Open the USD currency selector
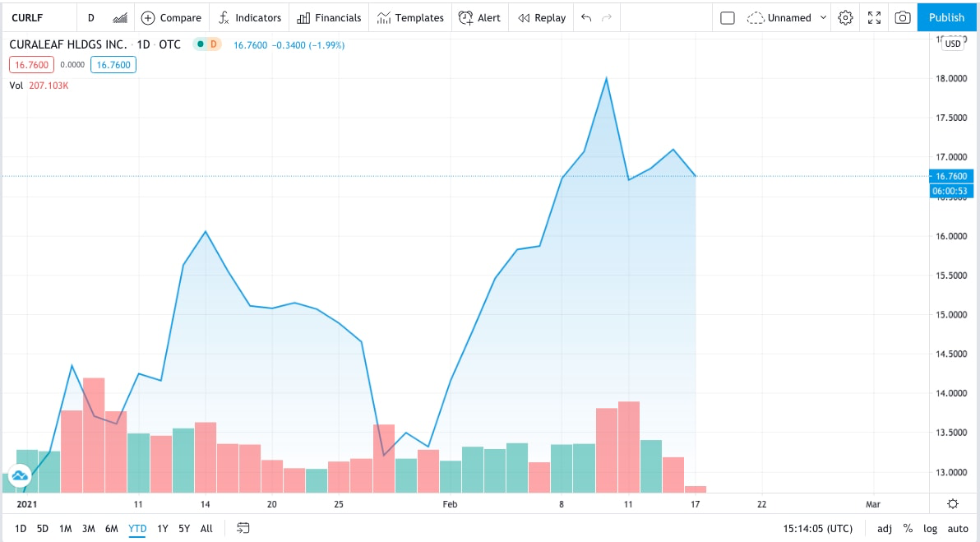980x542 pixels. (953, 44)
